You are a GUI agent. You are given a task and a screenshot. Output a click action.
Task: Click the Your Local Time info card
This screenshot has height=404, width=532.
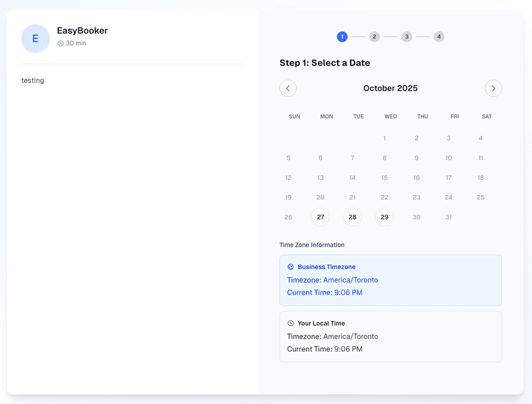pyautogui.click(x=390, y=336)
